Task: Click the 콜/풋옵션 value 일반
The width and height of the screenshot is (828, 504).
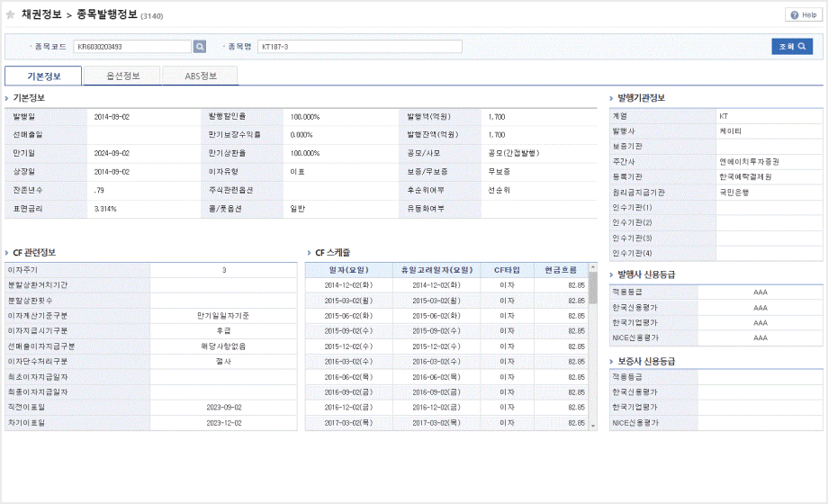Action: tap(297, 209)
